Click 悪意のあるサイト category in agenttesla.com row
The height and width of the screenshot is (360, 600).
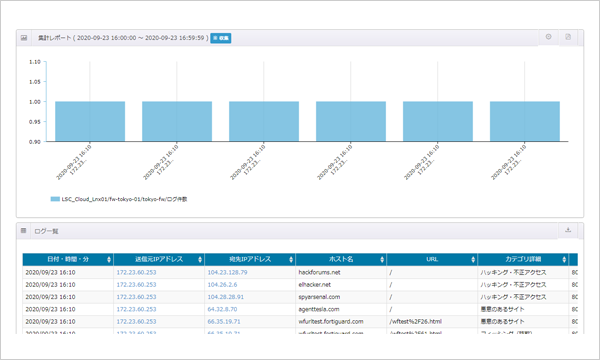(x=502, y=309)
